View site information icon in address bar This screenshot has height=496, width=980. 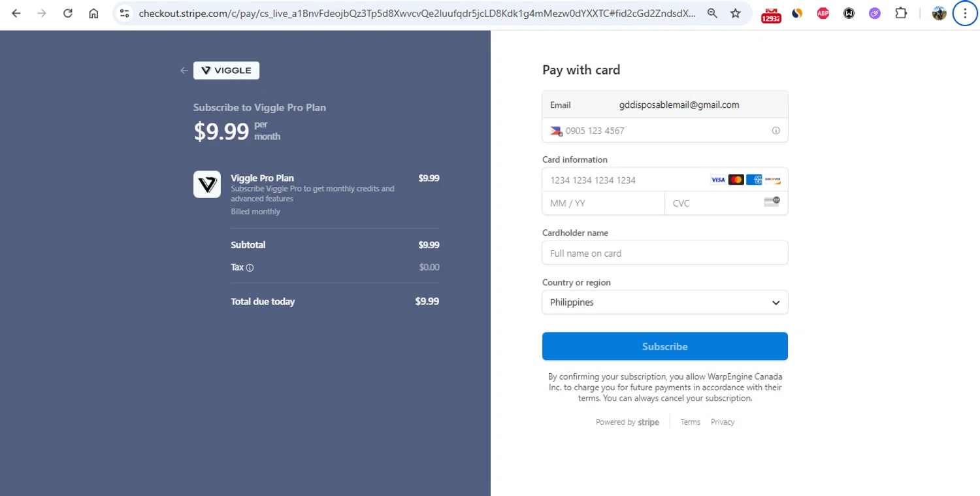[125, 13]
